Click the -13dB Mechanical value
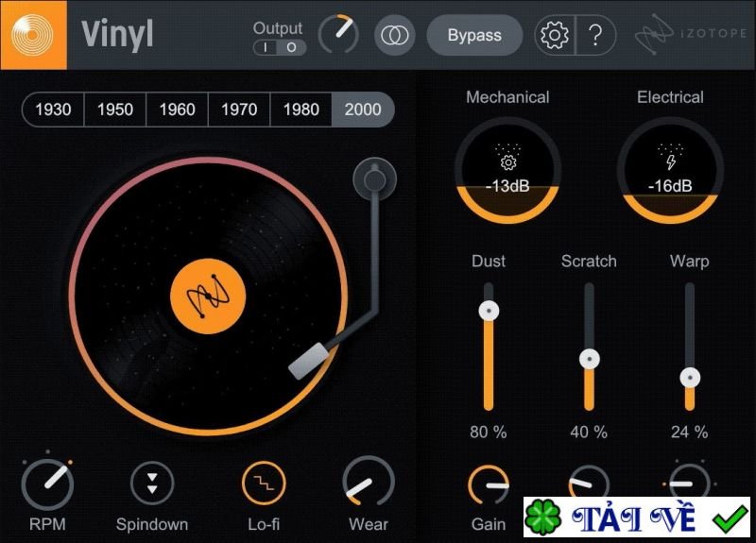 tap(507, 186)
